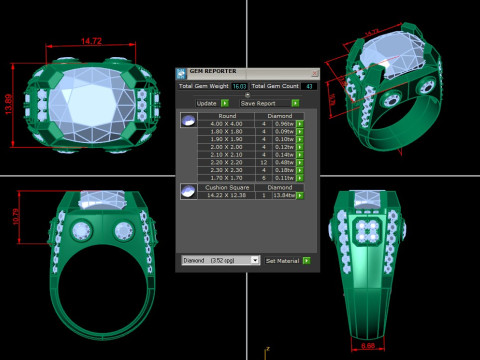This screenshot has width=480, height=360.
Task: Click the quantity 12 cell
Action: (x=264, y=163)
